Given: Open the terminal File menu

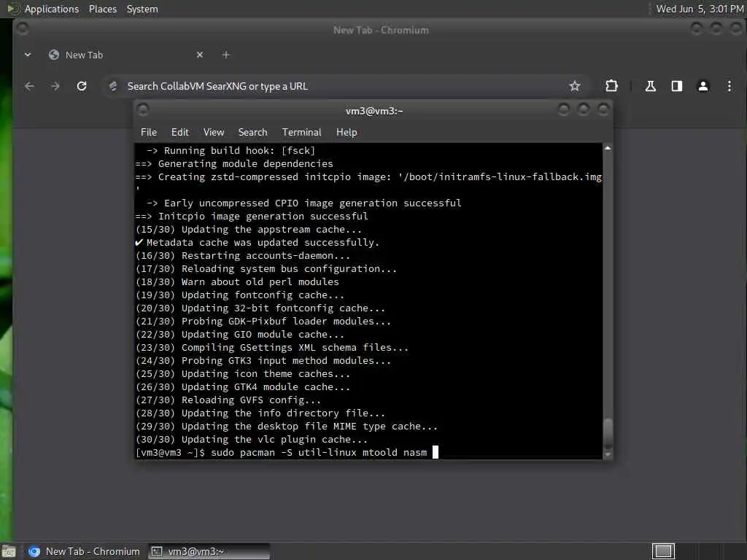Looking at the screenshot, I should click(x=149, y=133).
